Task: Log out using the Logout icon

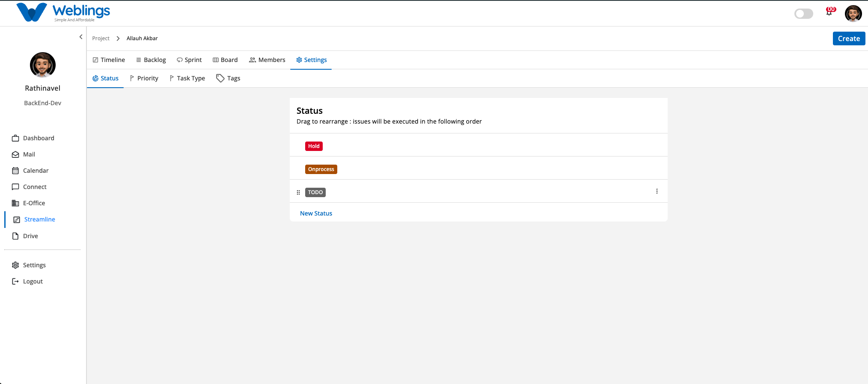Action: (x=15, y=281)
